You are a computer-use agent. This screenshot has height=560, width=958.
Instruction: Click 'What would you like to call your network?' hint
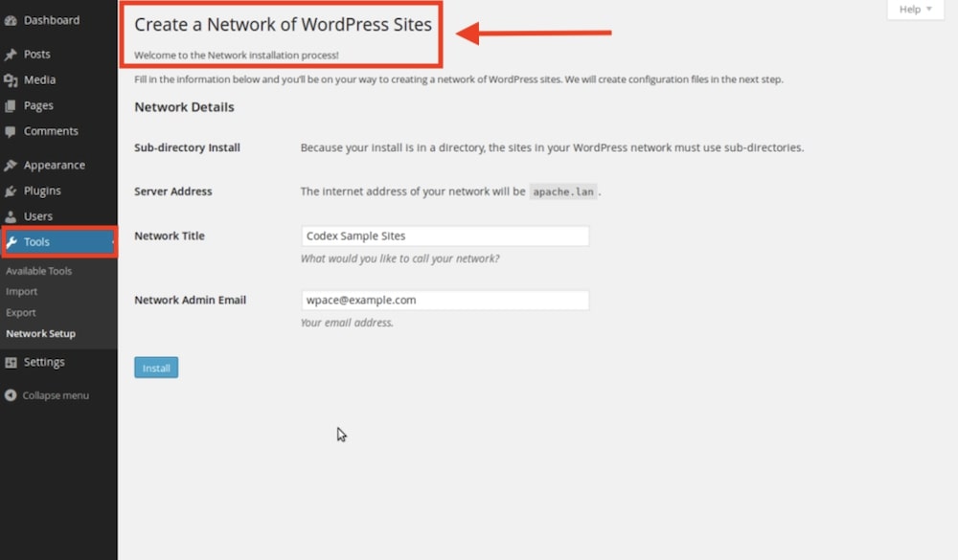(x=400, y=258)
